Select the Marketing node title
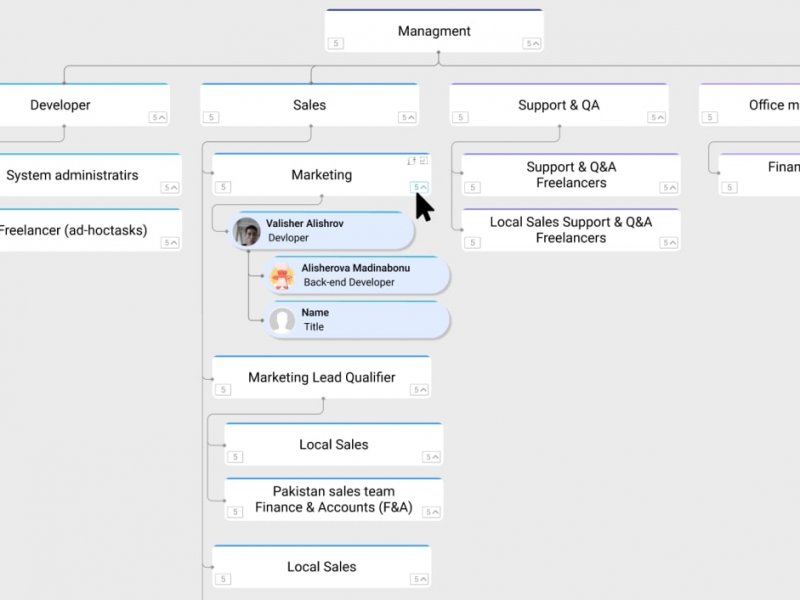The width and height of the screenshot is (800, 600). (x=321, y=175)
